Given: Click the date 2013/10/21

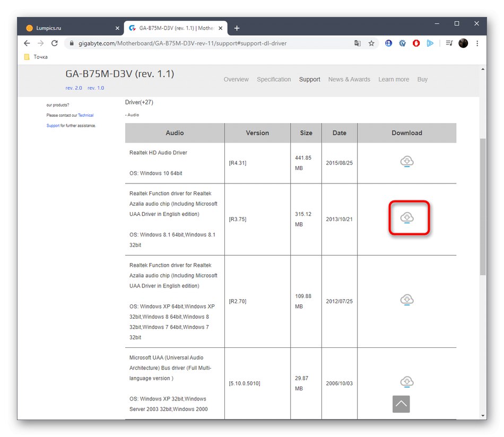Looking at the screenshot, I should point(339,219).
